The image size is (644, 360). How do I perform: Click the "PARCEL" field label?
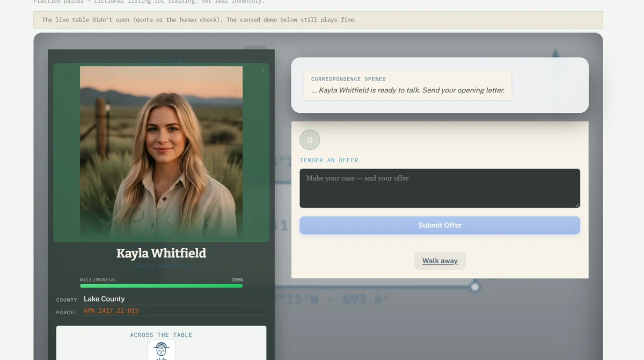tap(67, 312)
